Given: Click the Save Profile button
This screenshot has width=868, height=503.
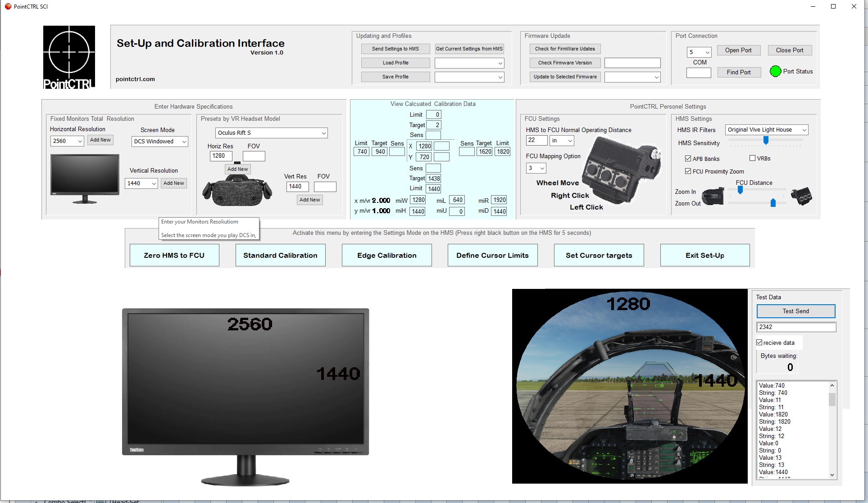Looking at the screenshot, I should [x=395, y=77].
